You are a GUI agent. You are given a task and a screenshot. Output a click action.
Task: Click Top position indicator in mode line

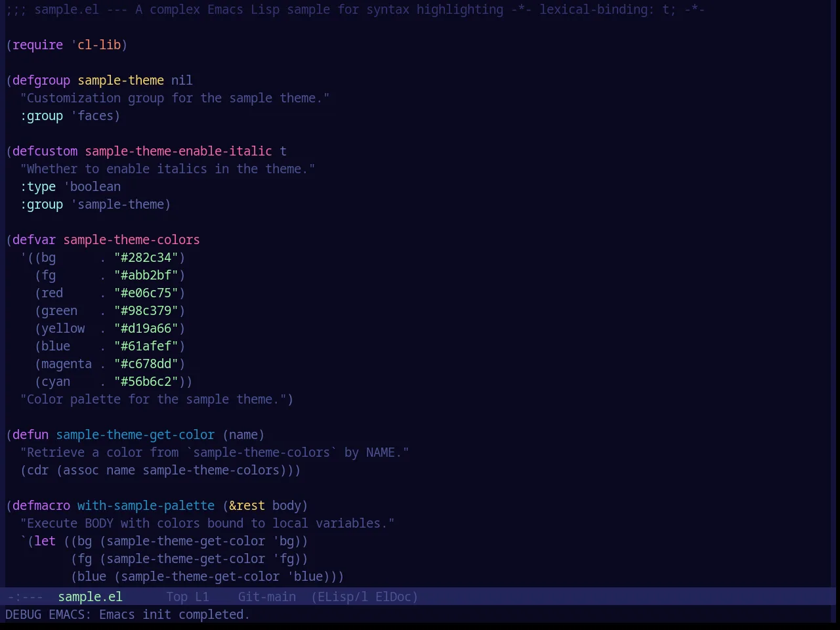(177, 597)
